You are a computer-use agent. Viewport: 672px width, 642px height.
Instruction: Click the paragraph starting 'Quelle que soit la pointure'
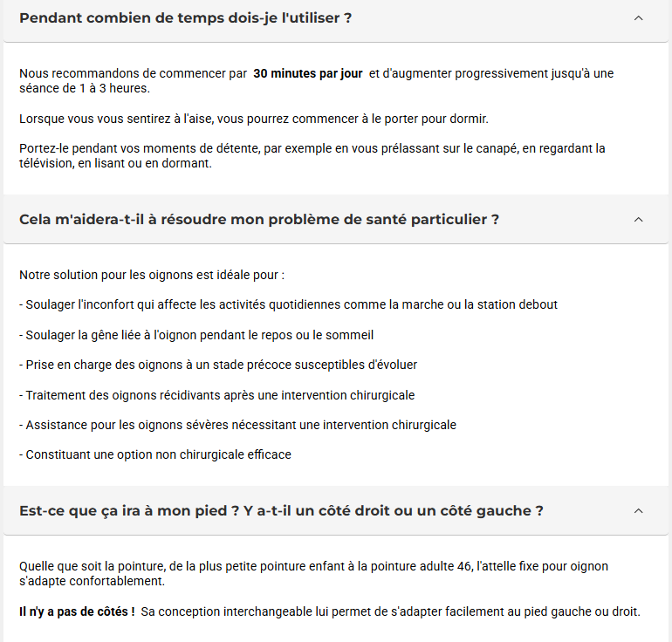pyautogui.click(x=313, y=573)
